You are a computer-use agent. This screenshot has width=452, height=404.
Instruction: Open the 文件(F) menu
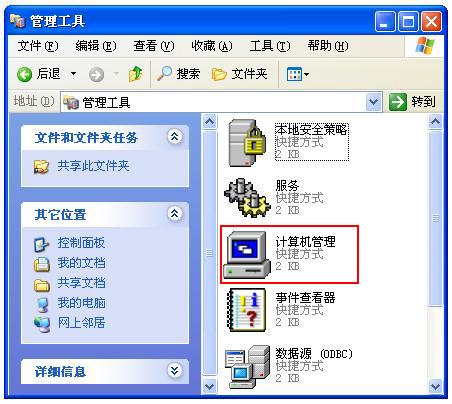coord(38,46)
